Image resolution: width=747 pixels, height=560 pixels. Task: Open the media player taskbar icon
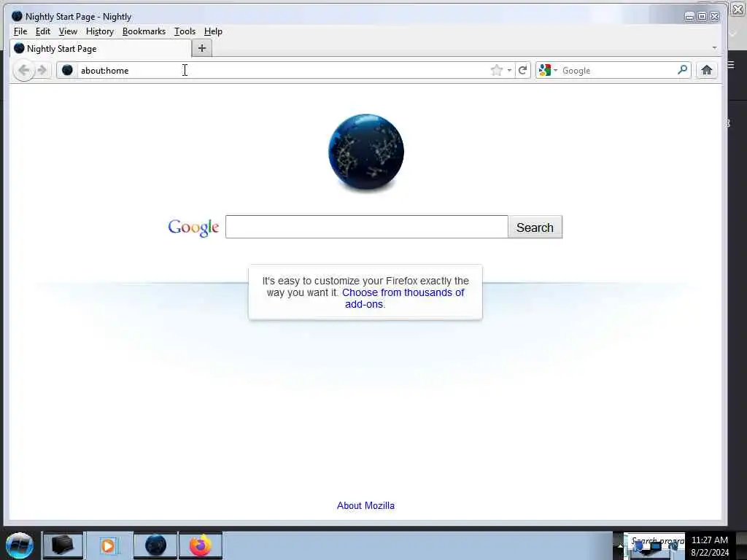pos(108,545)
